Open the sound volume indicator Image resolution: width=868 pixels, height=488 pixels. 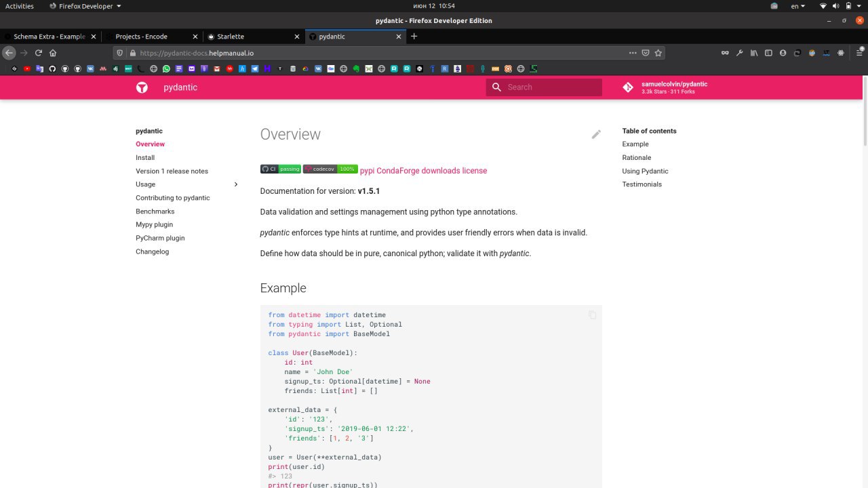[835, 6]
